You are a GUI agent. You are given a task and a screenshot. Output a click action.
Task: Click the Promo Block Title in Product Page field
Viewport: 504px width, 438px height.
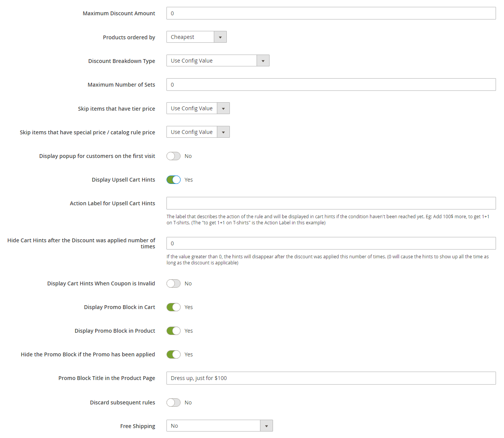(x=331, y=378)
